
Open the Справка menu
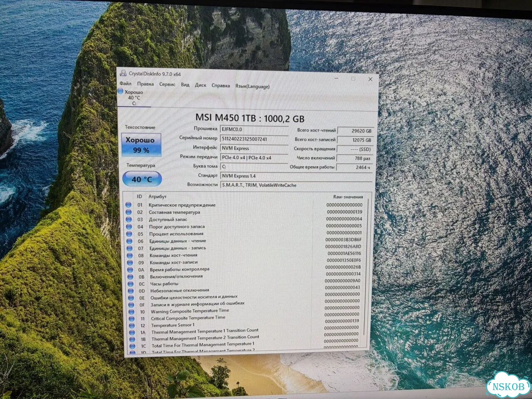tap(220, 86)
